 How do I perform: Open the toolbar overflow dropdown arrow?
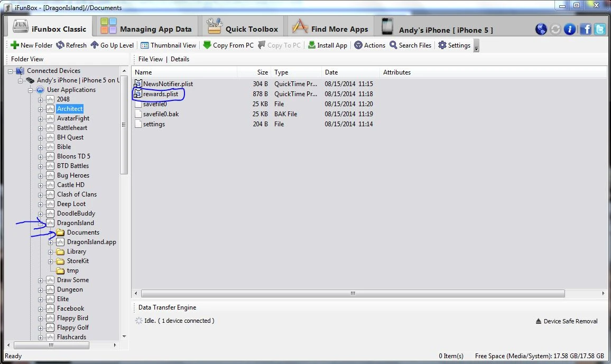pyautogui.click(x=476, y=46)
